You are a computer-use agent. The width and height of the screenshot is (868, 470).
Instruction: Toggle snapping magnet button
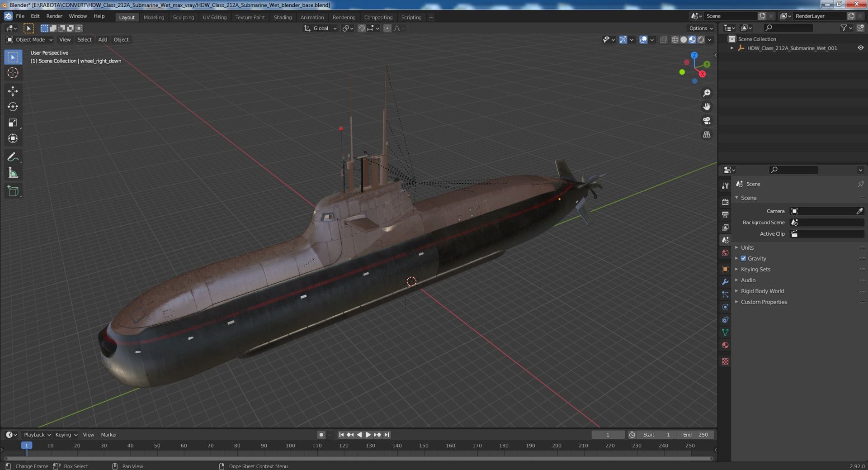pos(361,28)
